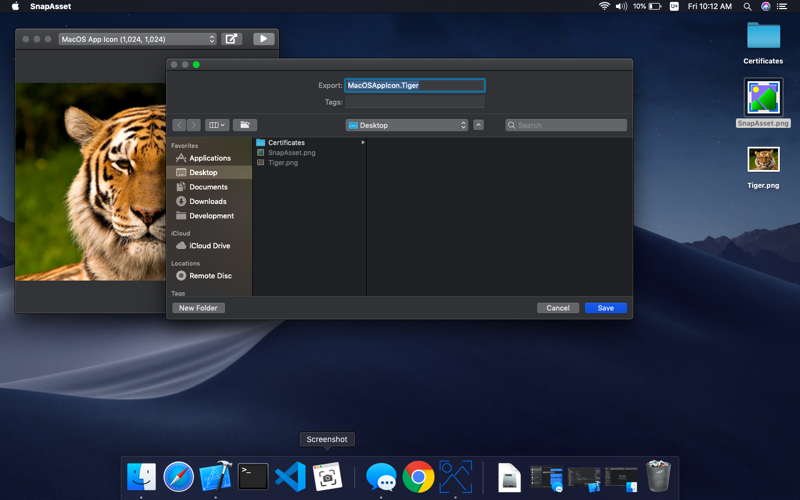Click the New Folder button
Viewport: 800px width, 500px height.
(x=198, y=308)
